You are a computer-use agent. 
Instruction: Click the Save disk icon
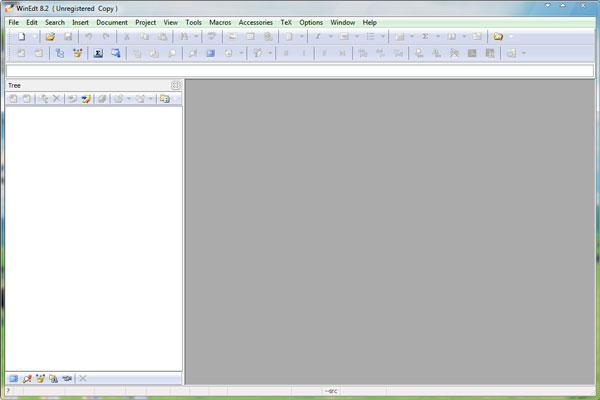pos(68,36)
